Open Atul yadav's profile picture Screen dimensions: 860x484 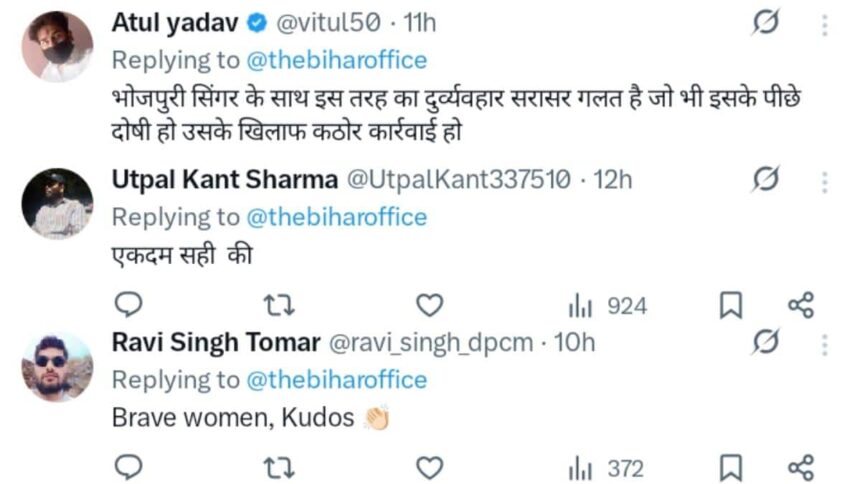tap(57, 46)
